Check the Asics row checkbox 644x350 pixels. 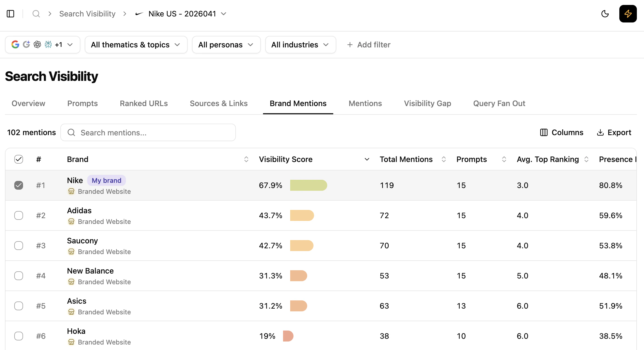tap(19, 306)
